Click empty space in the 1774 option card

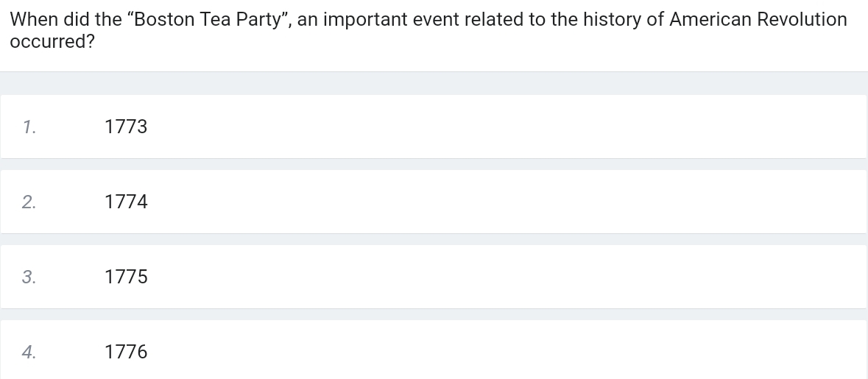pyautogui.click(x=498, y=202)
